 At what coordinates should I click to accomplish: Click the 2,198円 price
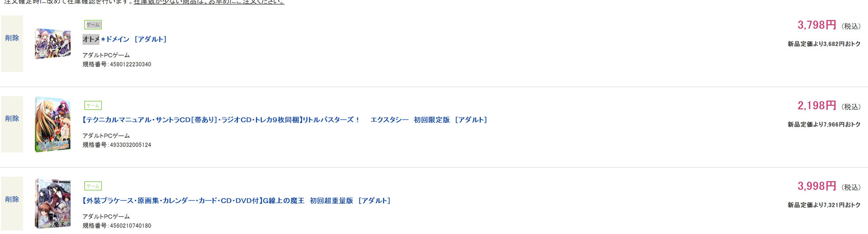pyautogui.click(x=816, y=106)
